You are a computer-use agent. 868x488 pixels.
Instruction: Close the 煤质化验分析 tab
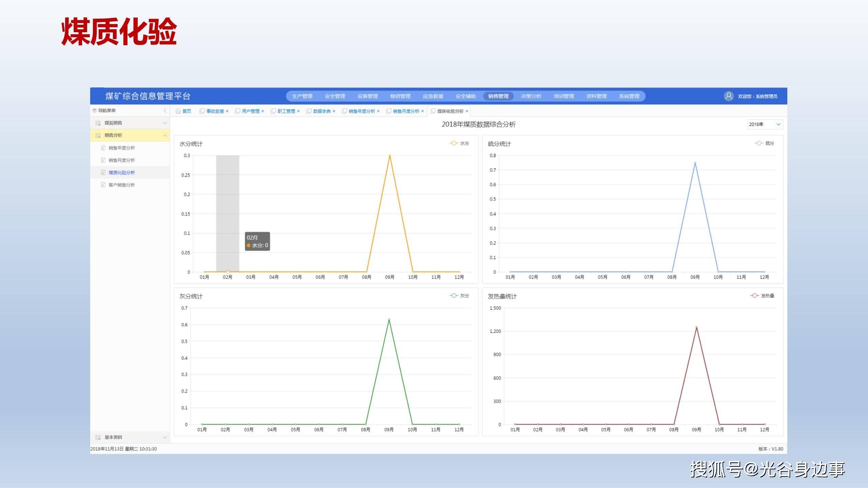click(x=467, y=111)
